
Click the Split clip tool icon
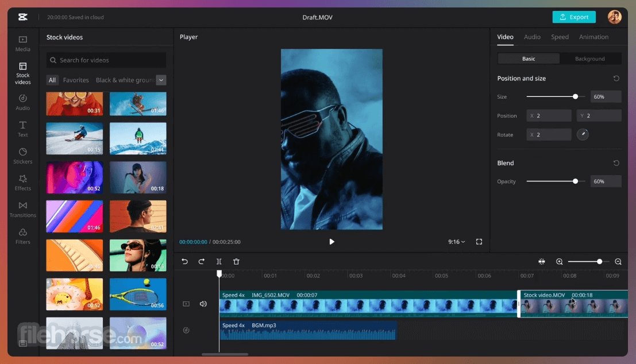[x=219, y=262]
